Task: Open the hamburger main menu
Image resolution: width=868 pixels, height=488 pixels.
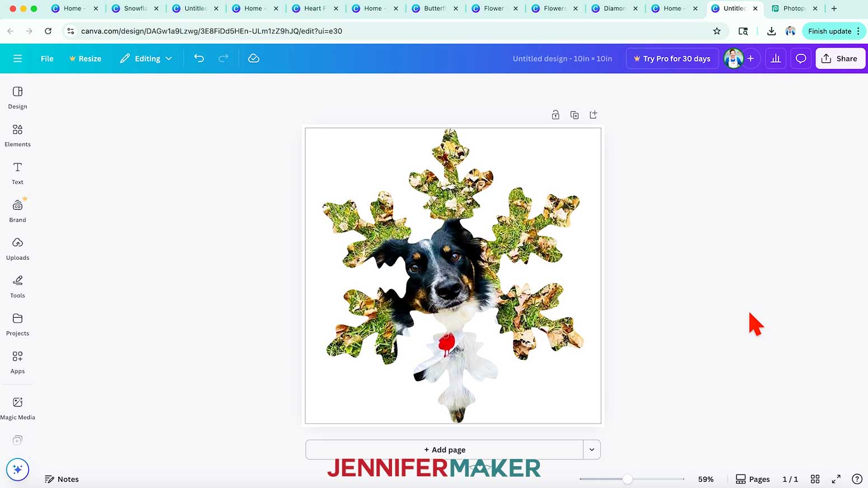Action: pyautogui.click(x=17, y=58)
